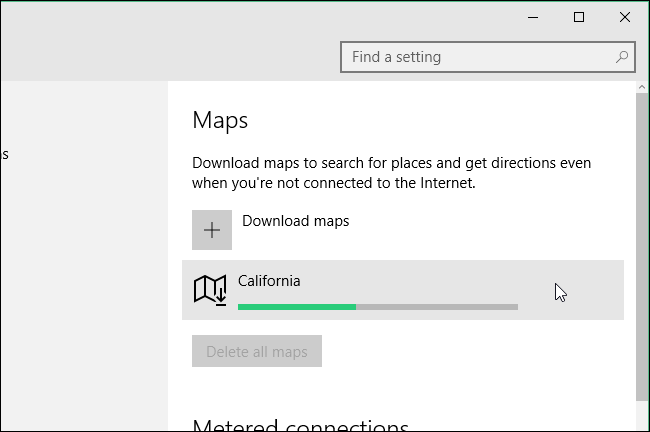
Task: Click the vertical scrollbar thumb
Action: tap(642, 247)
